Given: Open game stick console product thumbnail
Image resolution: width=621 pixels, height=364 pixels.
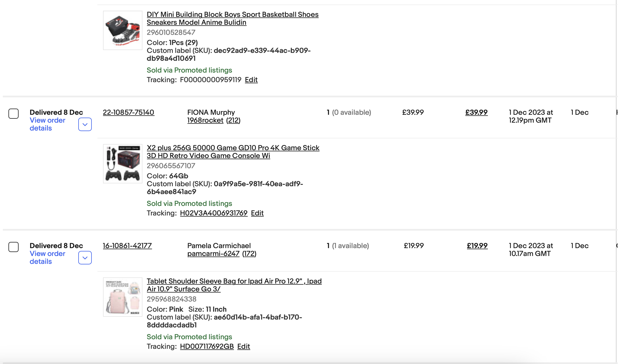Looking at the screenshot, I should pyautogui.click(x=123, y=164).
